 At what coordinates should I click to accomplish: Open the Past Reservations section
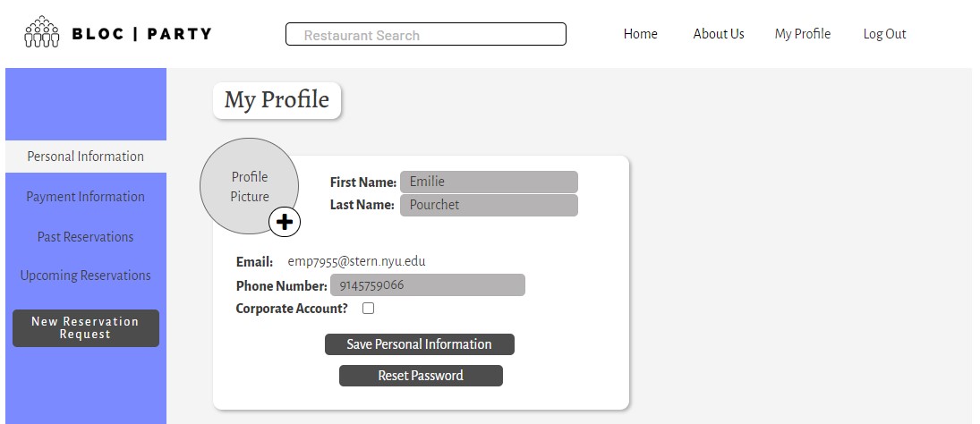coord(86,237)
